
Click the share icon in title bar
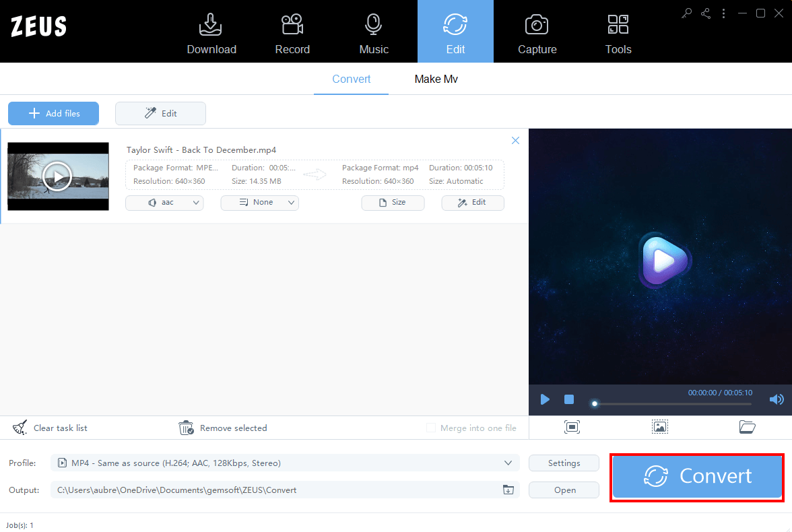(706, 13)
